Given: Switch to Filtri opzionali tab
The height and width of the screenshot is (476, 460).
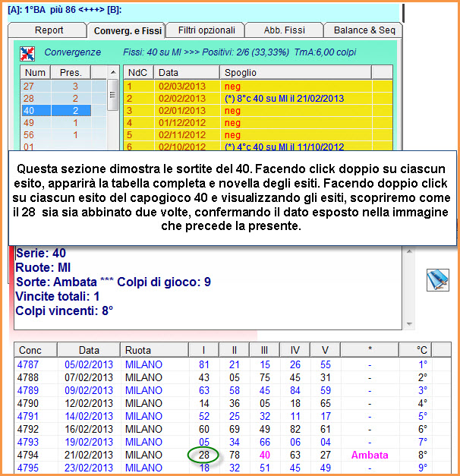Looking at the screenshot, I should point(206,30).
